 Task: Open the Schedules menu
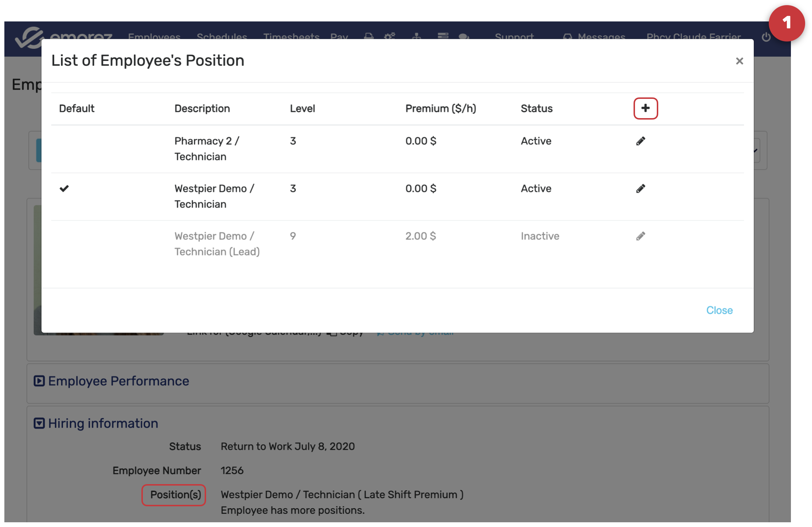coord(222,36)
